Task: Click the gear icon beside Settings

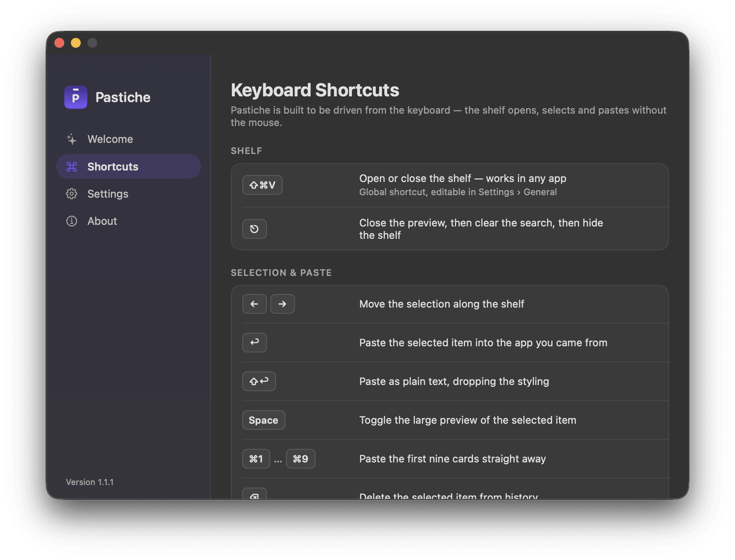Action: 72,194
